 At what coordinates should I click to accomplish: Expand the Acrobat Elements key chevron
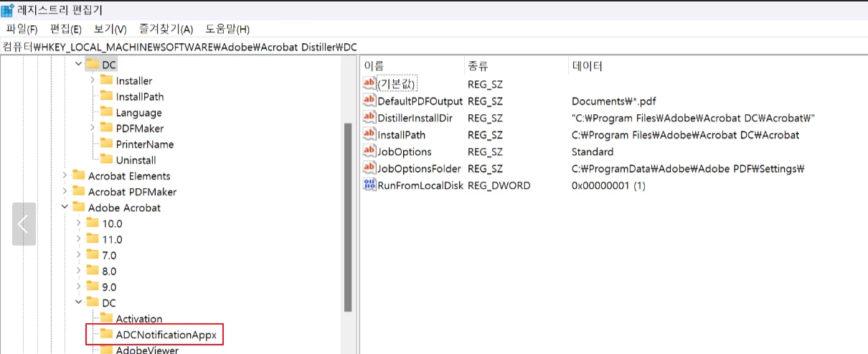(x=65, y=175)
